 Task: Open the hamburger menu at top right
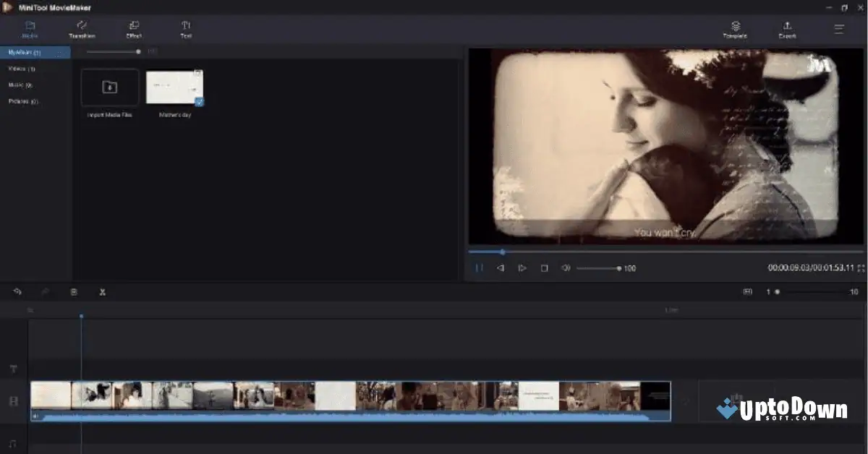[x=838, y=29]
